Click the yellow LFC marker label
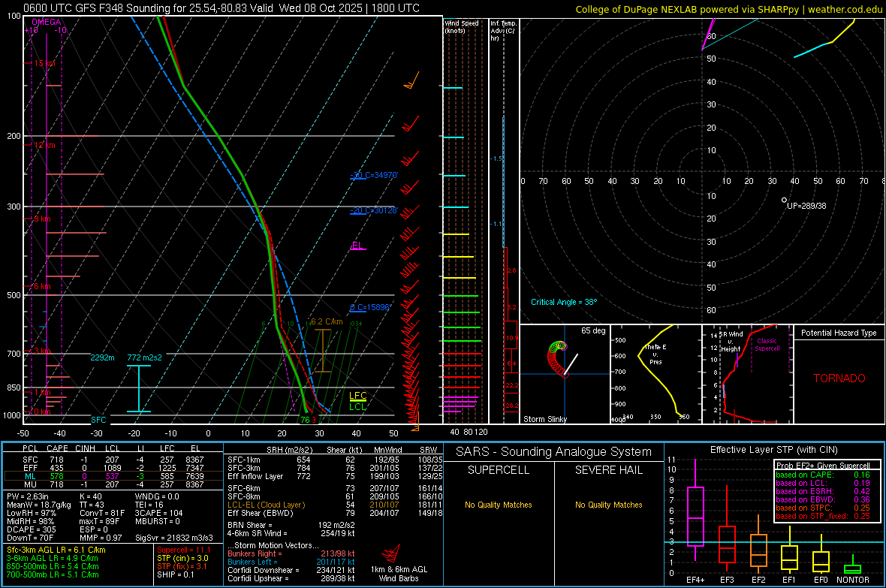This screenshot has width=886, height=588. click(x=357, y=396)
